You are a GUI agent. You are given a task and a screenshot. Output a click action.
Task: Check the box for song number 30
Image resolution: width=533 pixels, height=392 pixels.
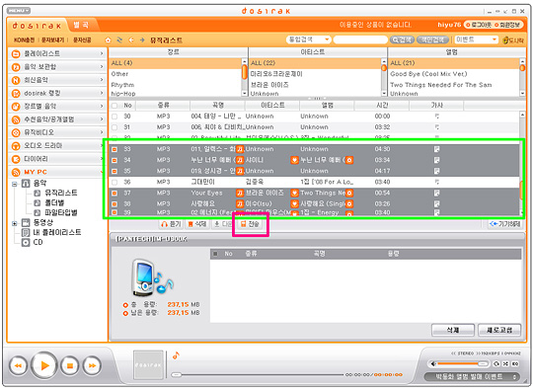tap(114, 117)
